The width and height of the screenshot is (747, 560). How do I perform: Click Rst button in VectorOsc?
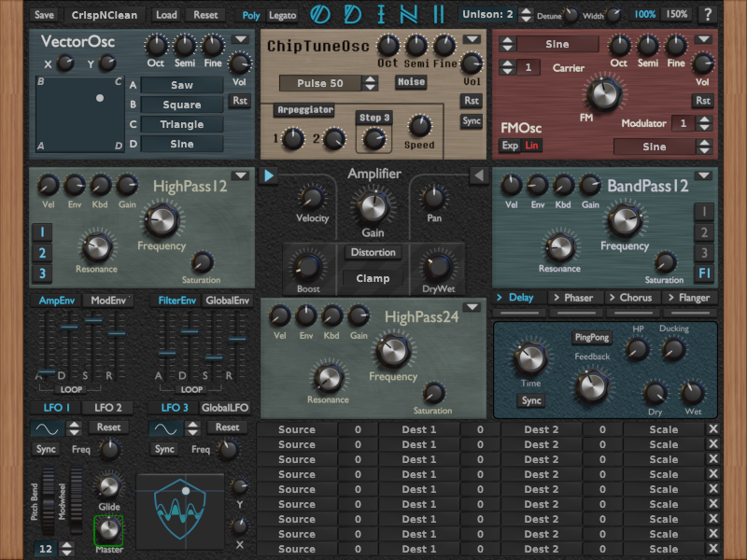point(240,101)
